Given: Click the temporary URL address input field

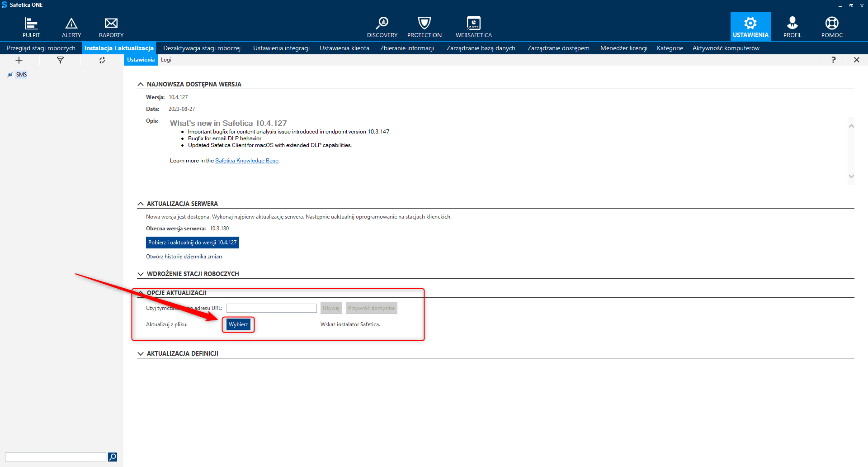Looking at the screenshot, I should coord(271,308).
